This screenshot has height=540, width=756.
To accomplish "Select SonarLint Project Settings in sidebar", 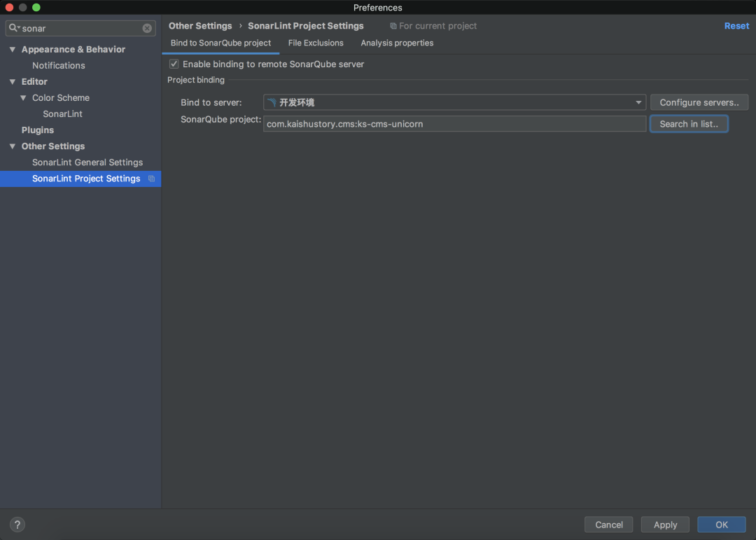I will [x=80, y=179].
